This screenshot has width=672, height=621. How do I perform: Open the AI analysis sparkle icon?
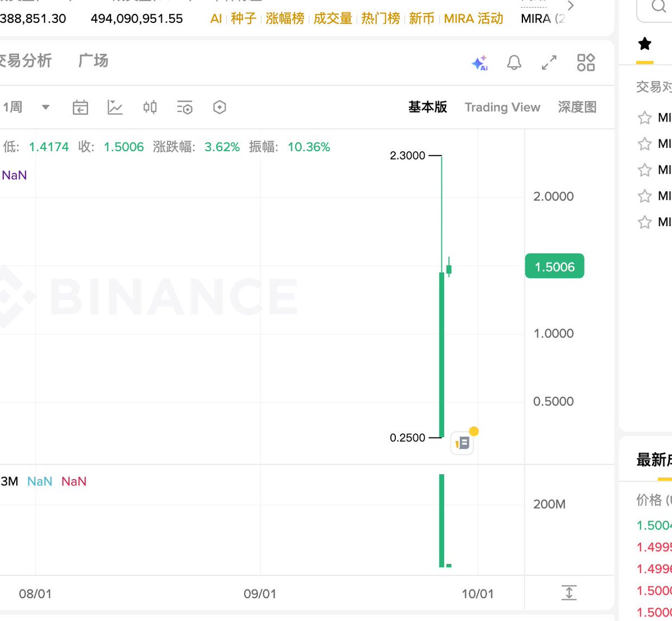click(480, 63)
